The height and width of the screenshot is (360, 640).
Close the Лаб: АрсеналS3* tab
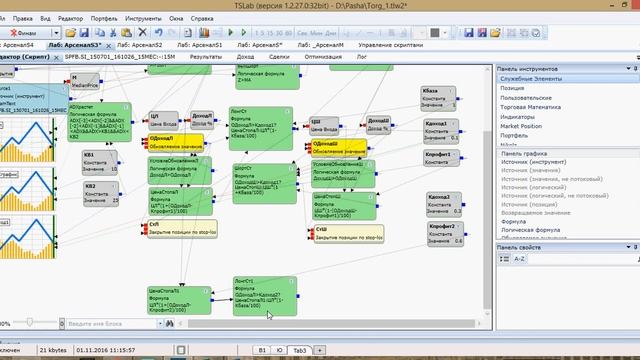[x=109, y=46]
